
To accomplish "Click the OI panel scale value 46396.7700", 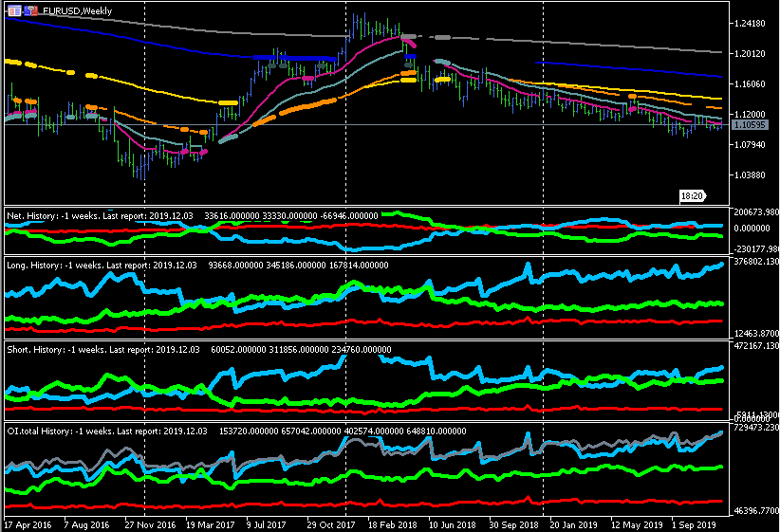I will 755,510.
